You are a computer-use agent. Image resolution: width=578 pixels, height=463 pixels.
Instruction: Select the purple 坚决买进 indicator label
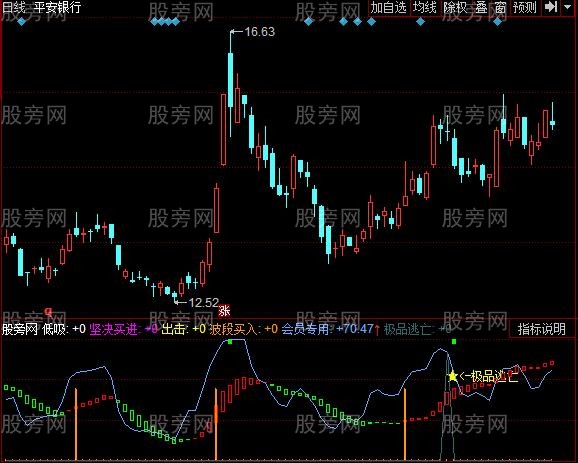pos(123,328)
